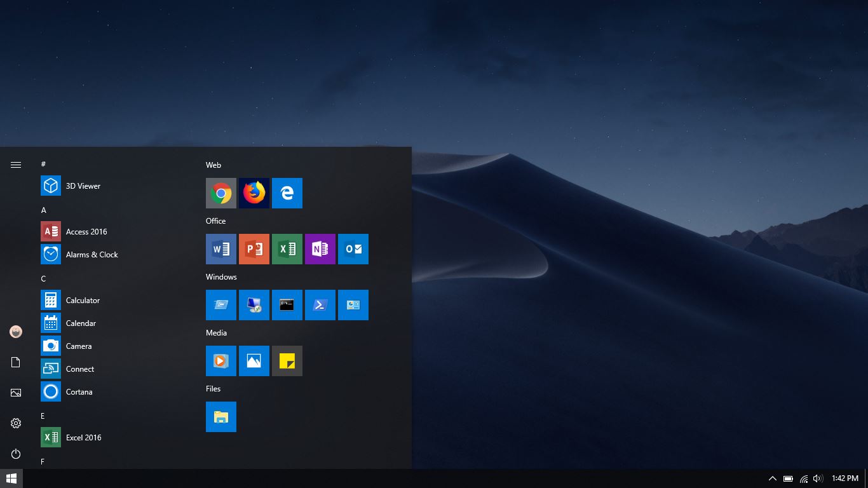868x488 pixels.
Task: Click the Alarms & Clock icon
Action: [x=51, y=254]
